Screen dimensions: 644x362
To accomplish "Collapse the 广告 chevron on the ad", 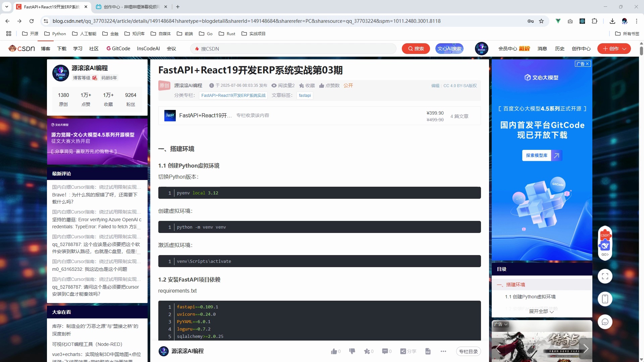I will tap(506, 324).
